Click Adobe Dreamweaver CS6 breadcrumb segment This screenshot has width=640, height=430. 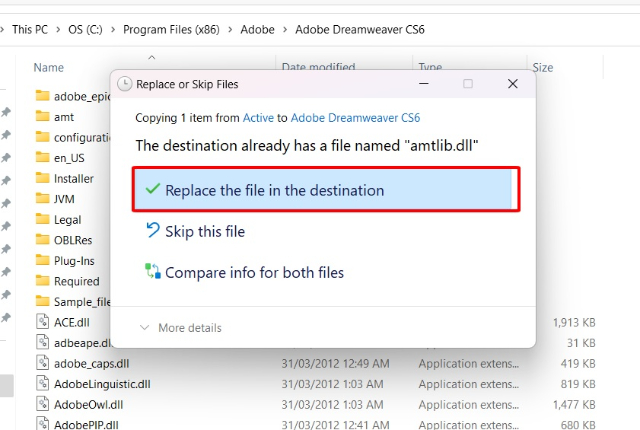tap(360, 29)
